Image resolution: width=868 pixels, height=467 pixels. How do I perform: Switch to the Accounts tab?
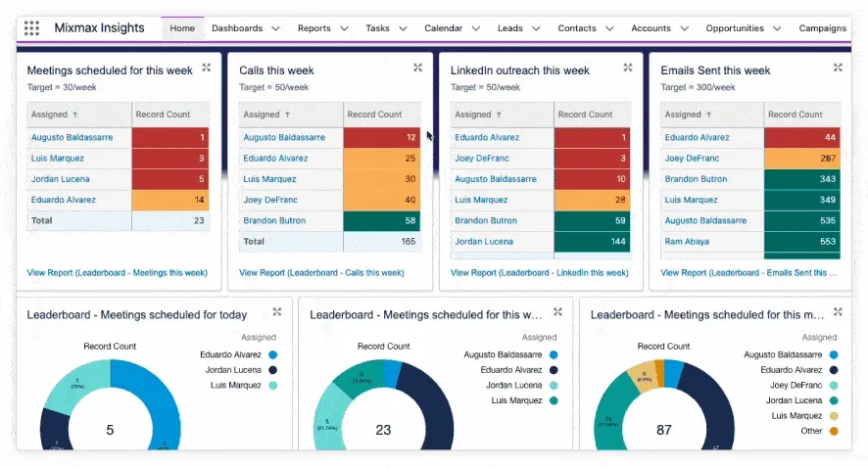click(651, 28)
